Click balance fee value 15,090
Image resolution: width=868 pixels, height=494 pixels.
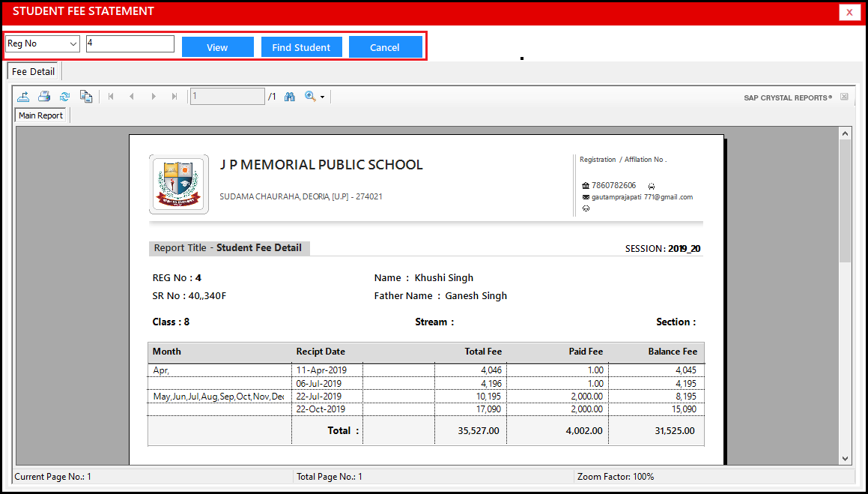pos(684,409)
